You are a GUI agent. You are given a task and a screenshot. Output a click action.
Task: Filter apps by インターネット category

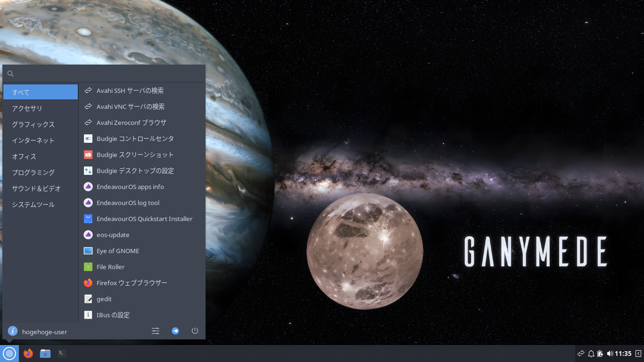coord(41,140)
